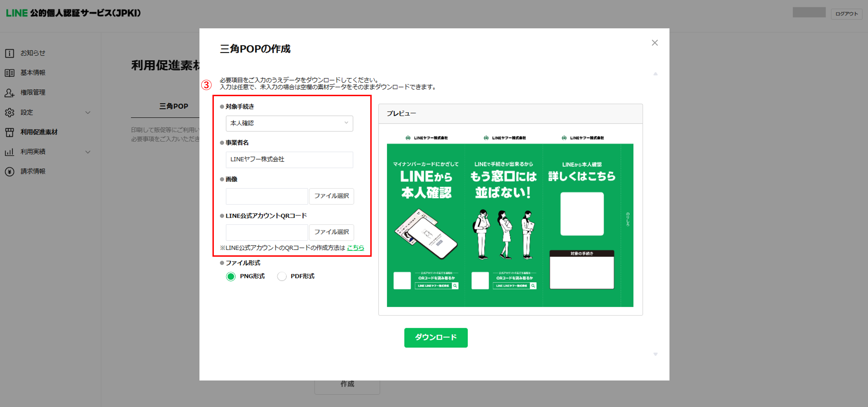Select the PDF形式 radio button
The width and height of the screenshot is (868, 407).
coord(282,276)
